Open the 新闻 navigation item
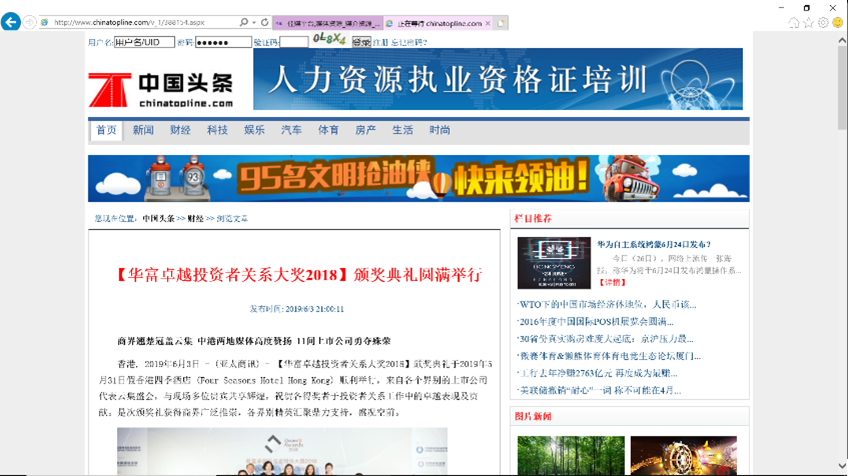The image size is (848, 476). pyautogui.click(x=143, y=130)
